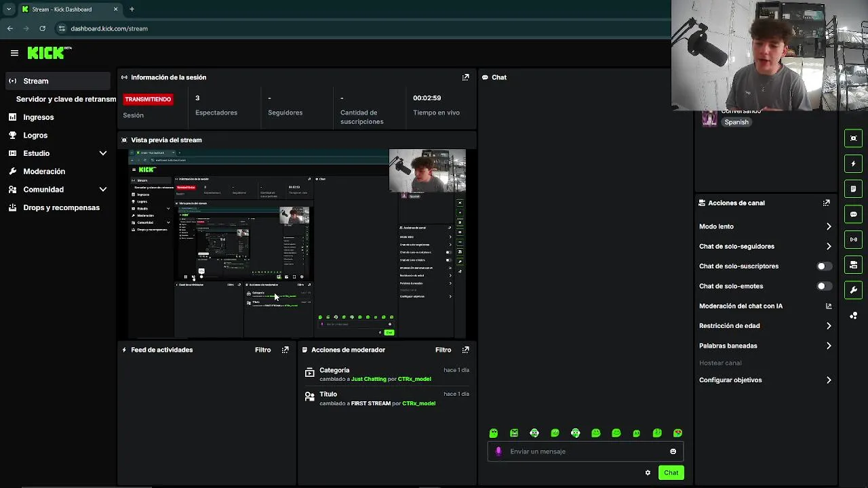Click the stream category thumbnail above Spanish
The height and width of the screenshot is (488, 868).
[709, 117]
